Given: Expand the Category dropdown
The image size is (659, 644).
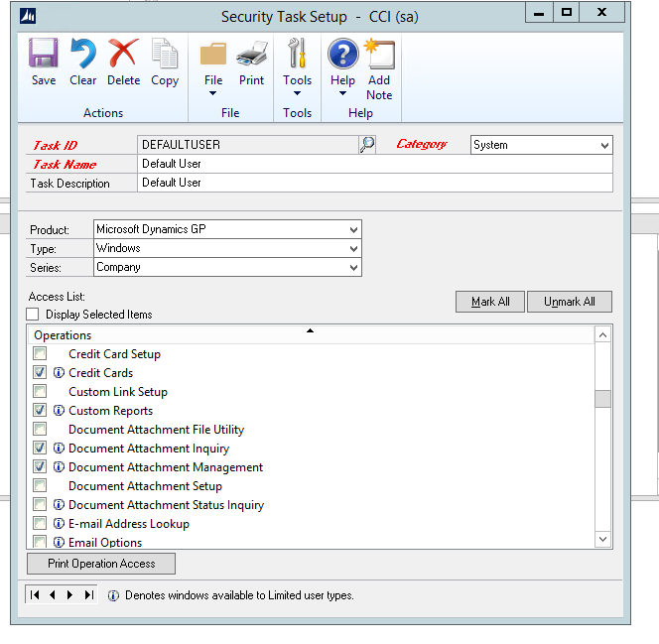Looking at the screenshot, I should tap(604, 145).
